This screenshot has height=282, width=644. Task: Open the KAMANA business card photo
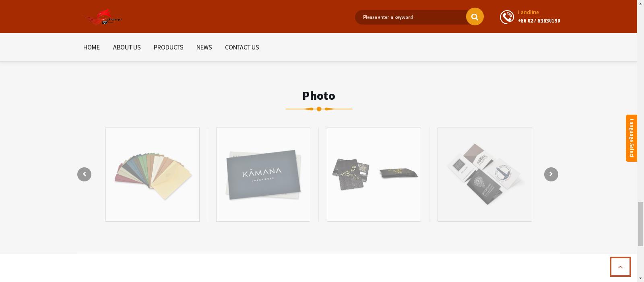coord(263,175)
